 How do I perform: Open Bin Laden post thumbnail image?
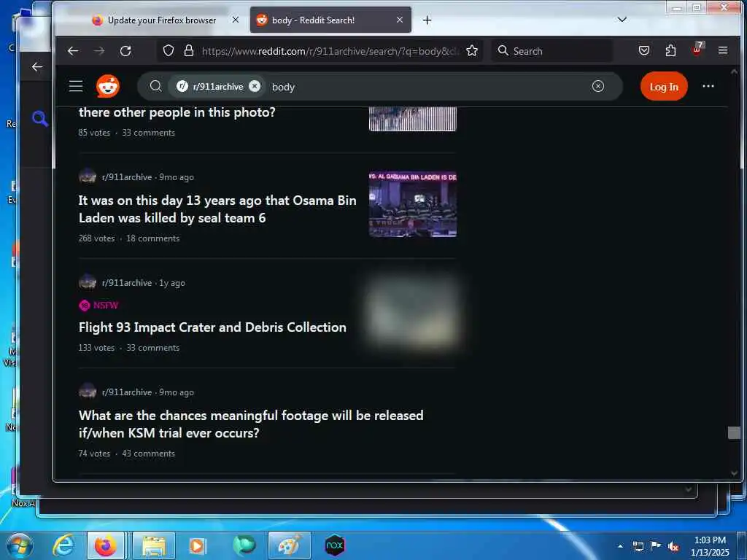413,204
